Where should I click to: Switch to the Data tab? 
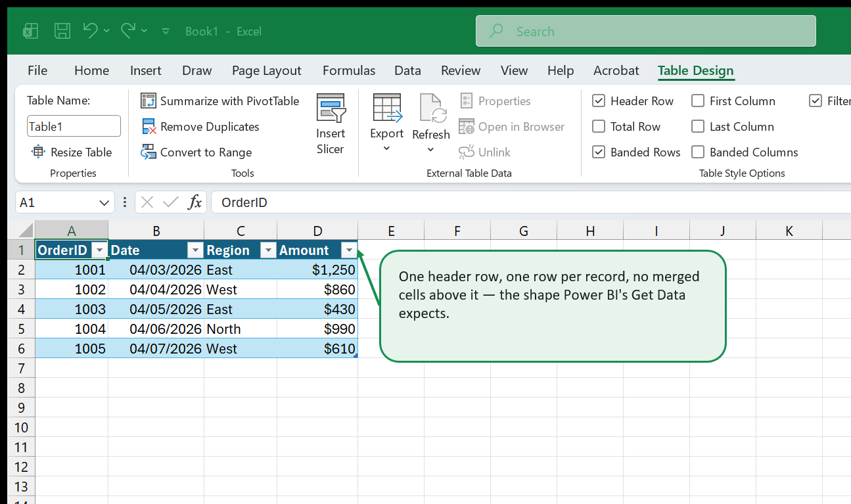coord(407,70)
